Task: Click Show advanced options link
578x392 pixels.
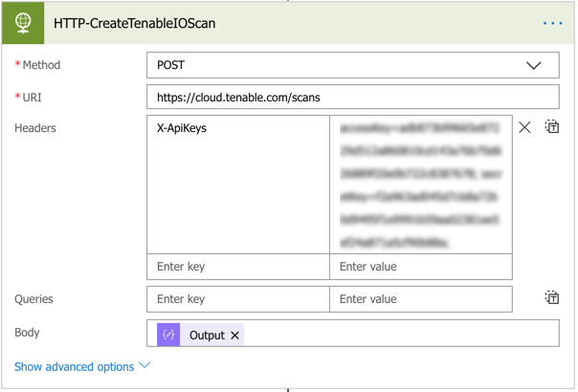Action: pos(74,366)
